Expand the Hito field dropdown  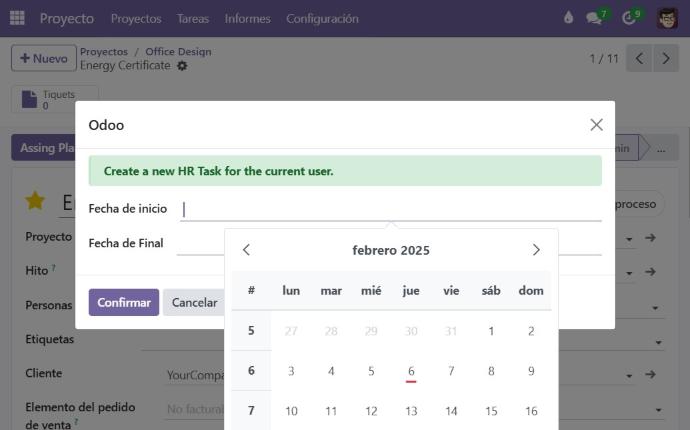[629, 273]
